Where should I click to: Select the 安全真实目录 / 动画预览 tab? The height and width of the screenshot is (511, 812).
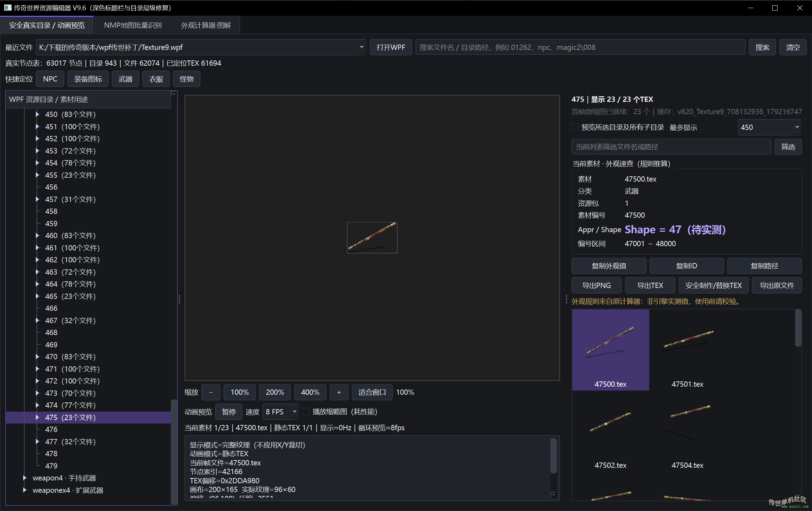(x=47, y=25)
